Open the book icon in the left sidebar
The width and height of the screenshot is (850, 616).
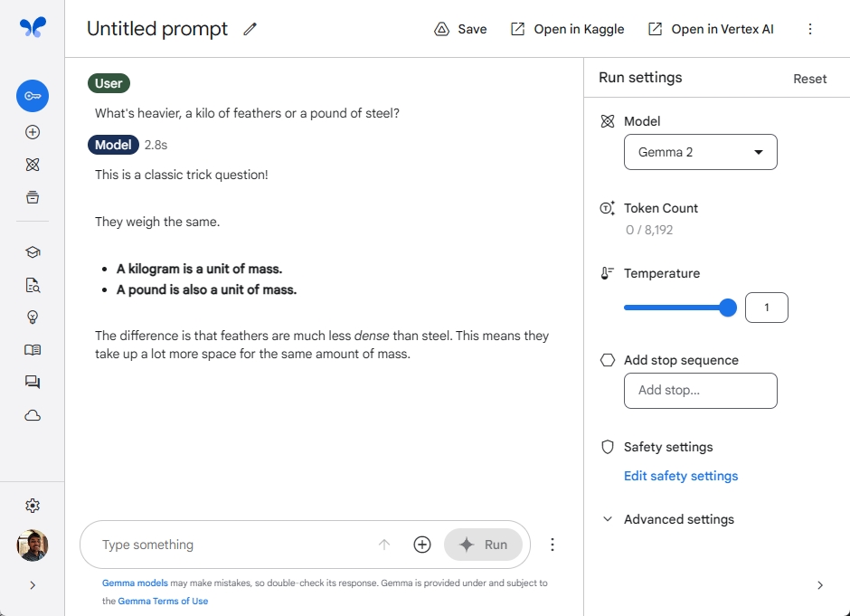pos(33,350)
